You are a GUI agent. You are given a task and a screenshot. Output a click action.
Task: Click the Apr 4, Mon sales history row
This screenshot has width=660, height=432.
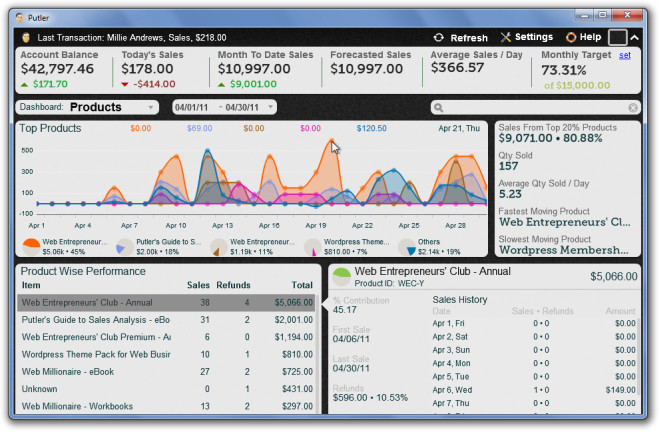[x=534, y=363]
